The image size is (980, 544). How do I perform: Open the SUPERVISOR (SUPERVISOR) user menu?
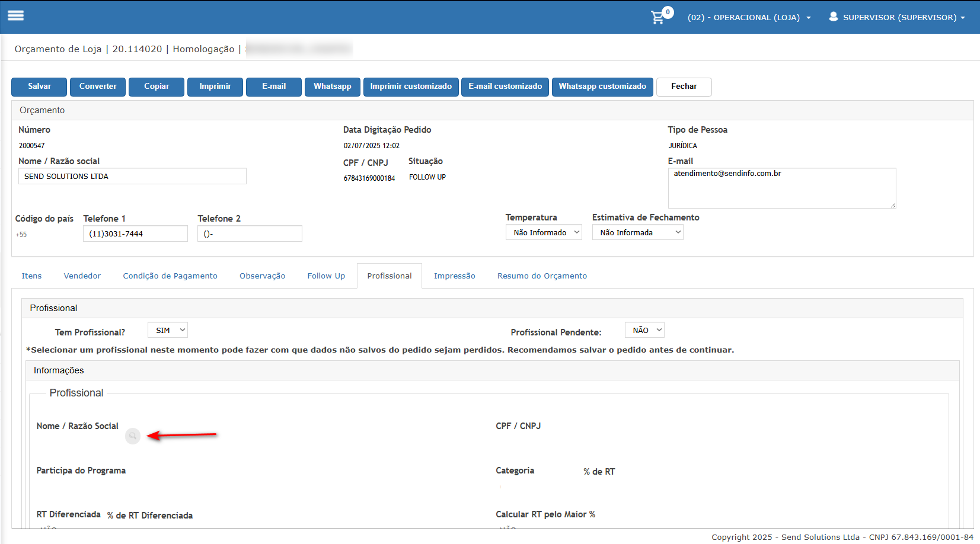click(x=904, y=18)
